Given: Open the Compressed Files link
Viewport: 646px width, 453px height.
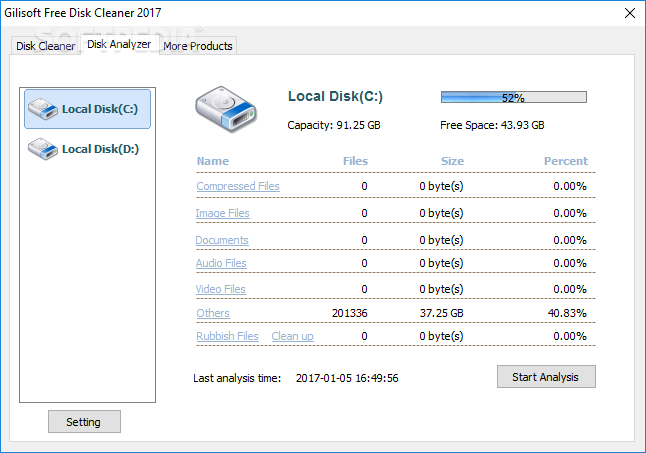Looking at the screenshot, I should tap(238, 186).
